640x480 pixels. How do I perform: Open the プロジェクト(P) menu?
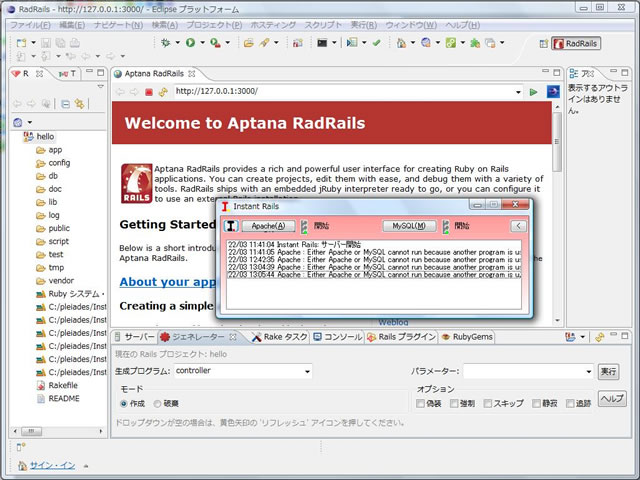[214, 24]
